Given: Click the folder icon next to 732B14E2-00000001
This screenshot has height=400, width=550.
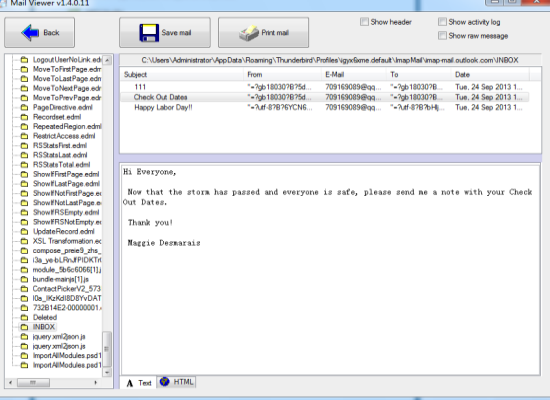Looking at the screenshot, I should tap(24, 308).
